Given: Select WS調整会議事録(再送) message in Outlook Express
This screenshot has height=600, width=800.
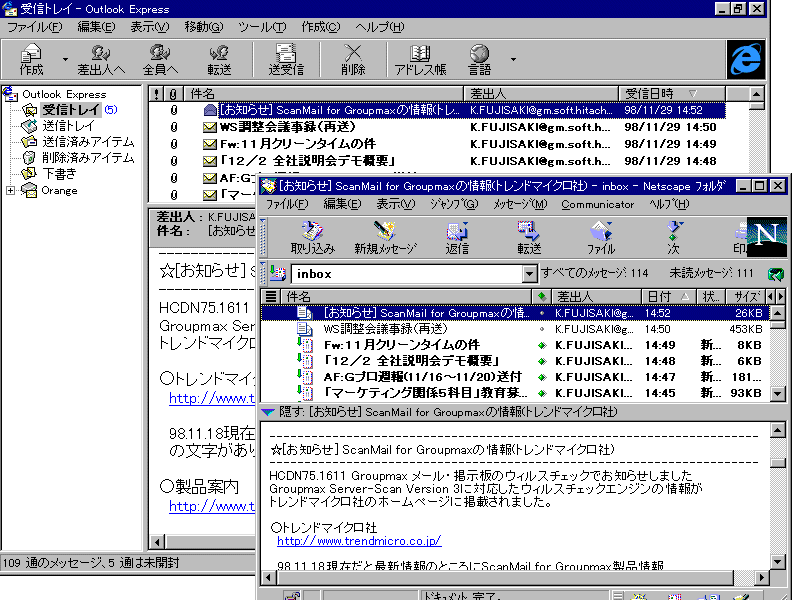Looking at the screenshot, I should [437, 127].
